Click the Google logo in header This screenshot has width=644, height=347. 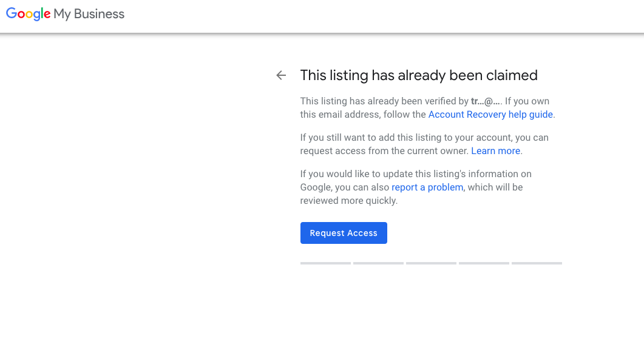[28, 14]
